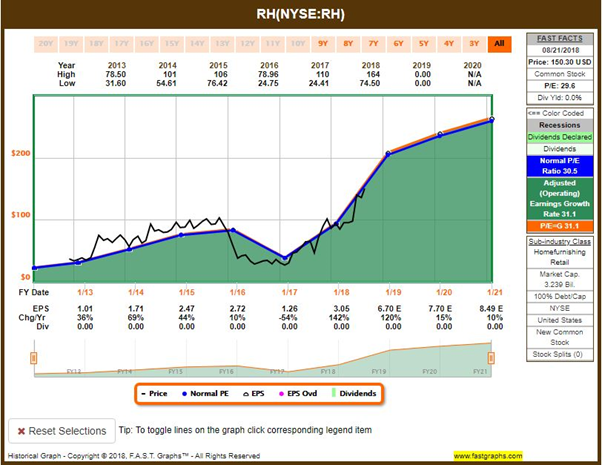Toggle the Price line in the legend
Screen dimensions: 602x465
click(x=154, y=394)
